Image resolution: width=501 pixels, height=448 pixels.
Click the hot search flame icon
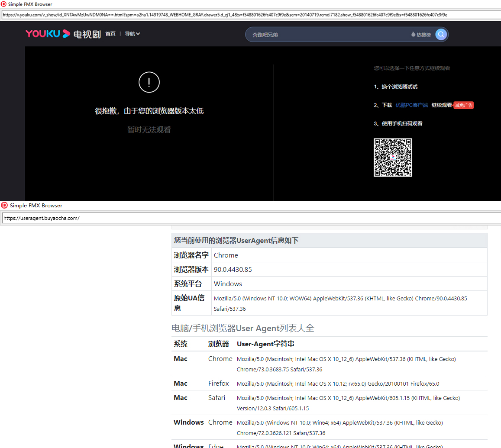point(413,35)
